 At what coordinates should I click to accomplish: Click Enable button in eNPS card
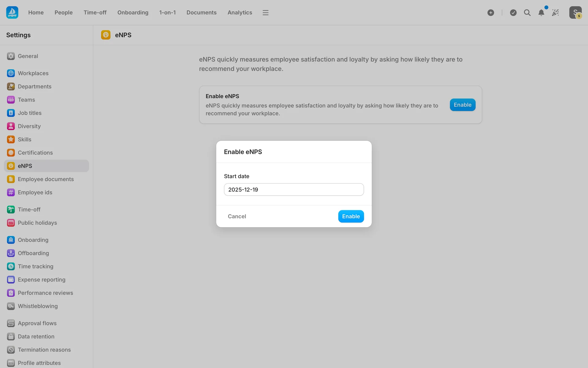tap(462, 105)
